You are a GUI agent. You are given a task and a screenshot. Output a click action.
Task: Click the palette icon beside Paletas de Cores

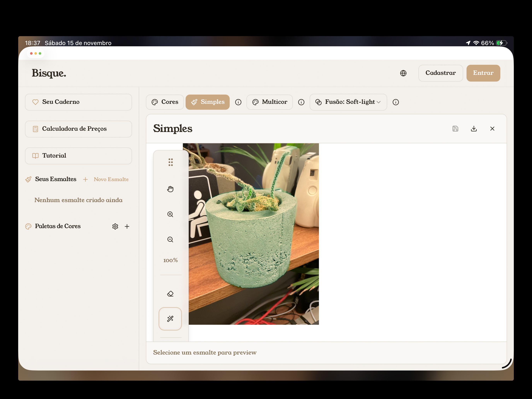click(28, 227)
